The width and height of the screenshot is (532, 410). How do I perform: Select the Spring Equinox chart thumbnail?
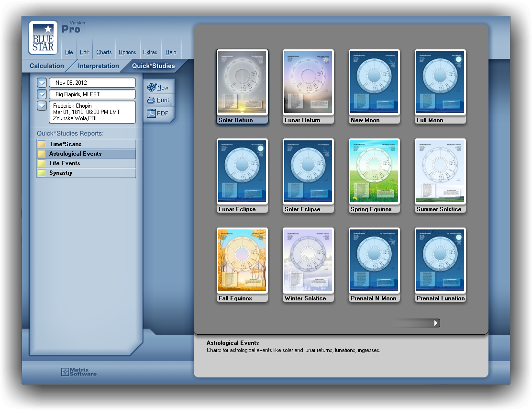tap(374, 171)
